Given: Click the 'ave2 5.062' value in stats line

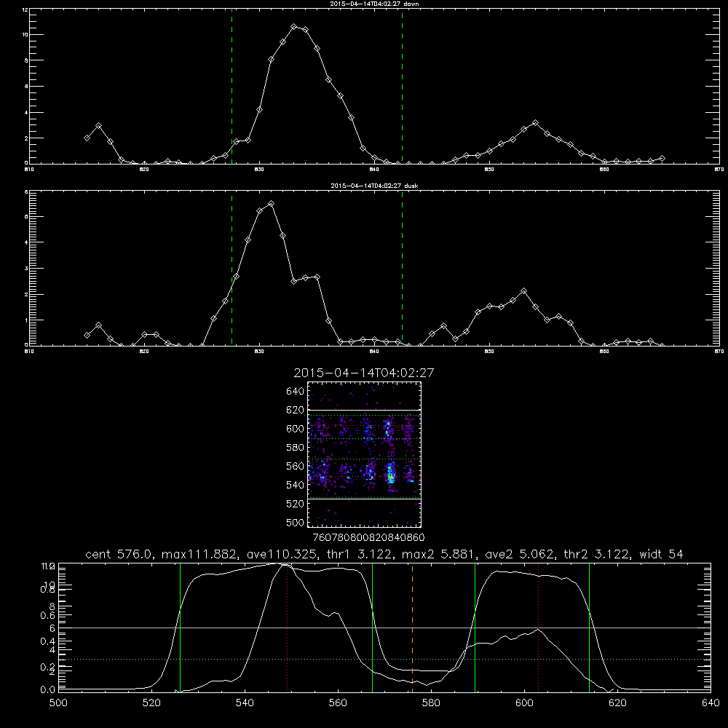Looking at the screenshot, I should (519, 554).
